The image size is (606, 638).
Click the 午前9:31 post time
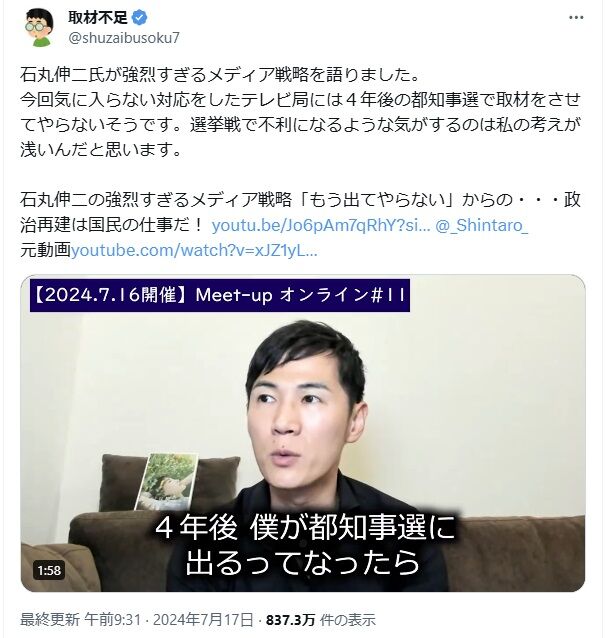click(113, 621)
